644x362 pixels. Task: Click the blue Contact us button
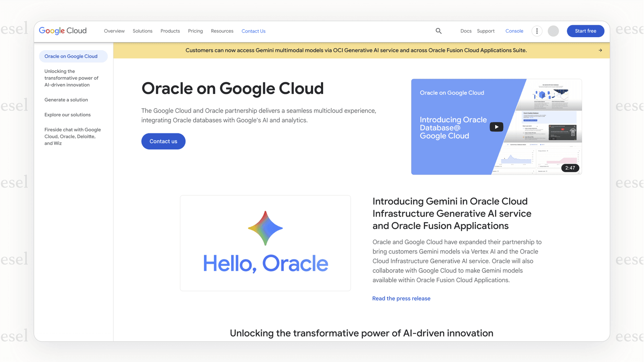[163, 141]
